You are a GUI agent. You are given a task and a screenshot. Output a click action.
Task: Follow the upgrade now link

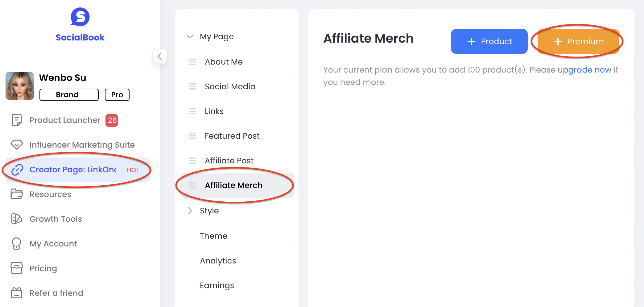coord(584,70)
